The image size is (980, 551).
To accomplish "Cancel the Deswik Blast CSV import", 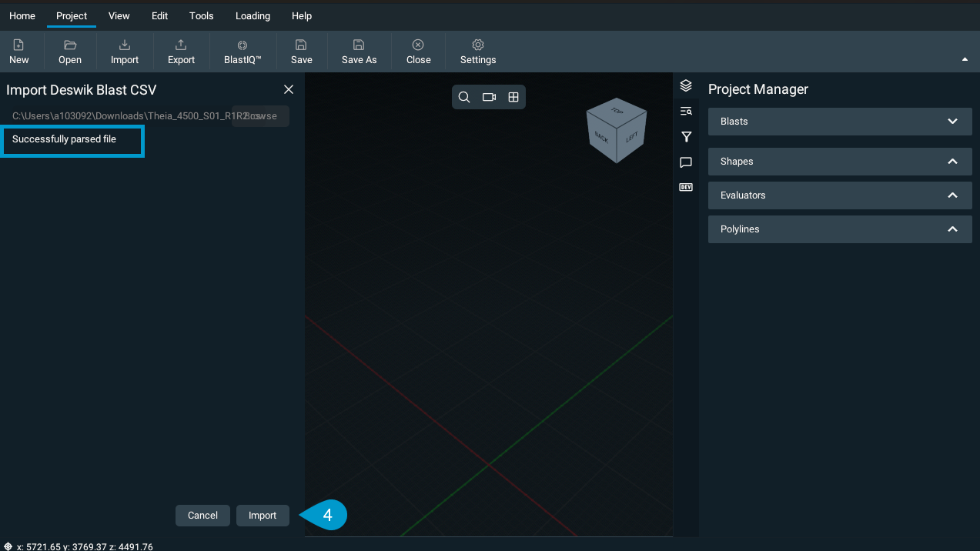I will click(x=202, y=516).
